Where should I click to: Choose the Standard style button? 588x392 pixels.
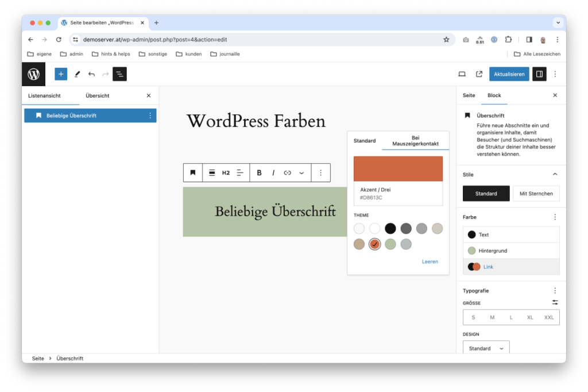coord(486,193)
